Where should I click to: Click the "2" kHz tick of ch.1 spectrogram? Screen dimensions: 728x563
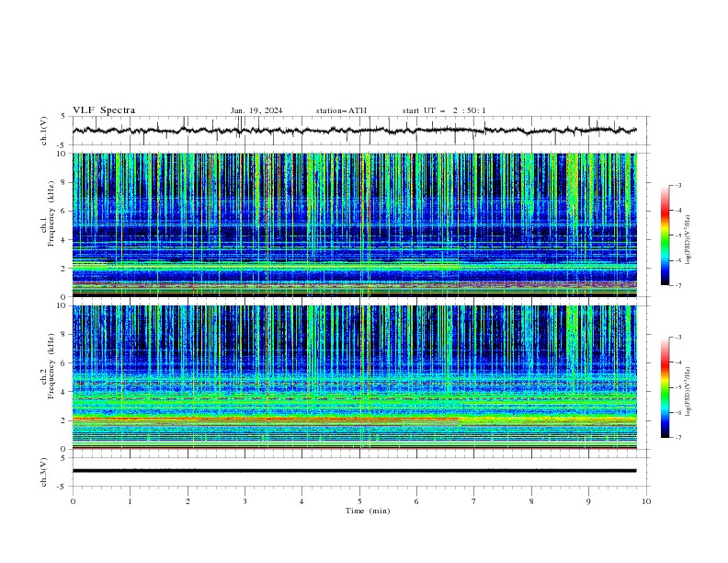[x=66, y=269]
